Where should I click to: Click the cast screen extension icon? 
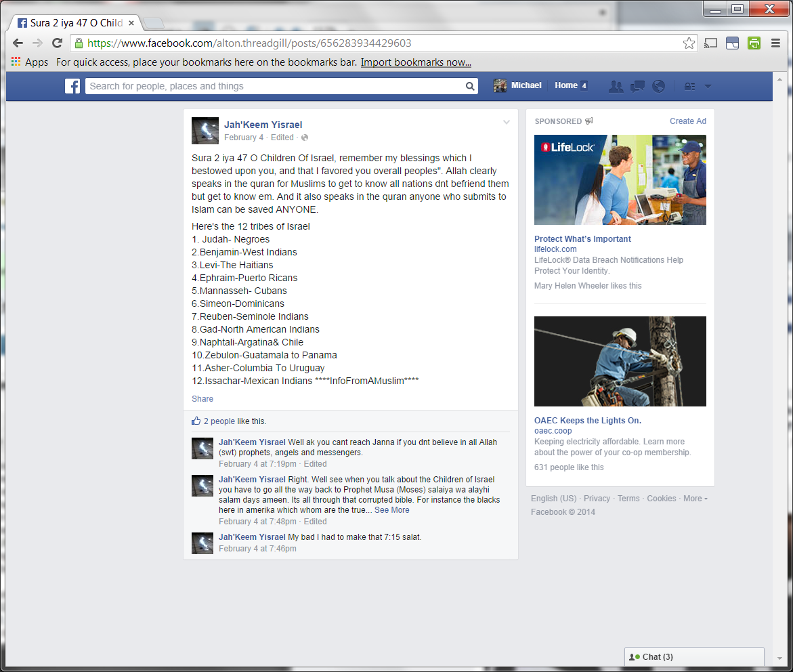pyautogui.click(x=710, y=43)
